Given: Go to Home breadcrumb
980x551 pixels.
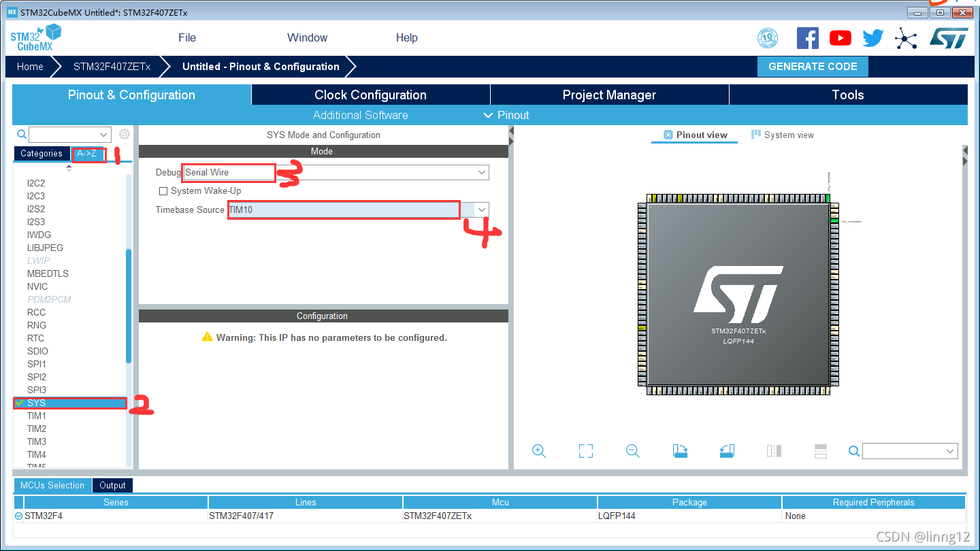Looking at the screenshot, I should coord(30,67).
